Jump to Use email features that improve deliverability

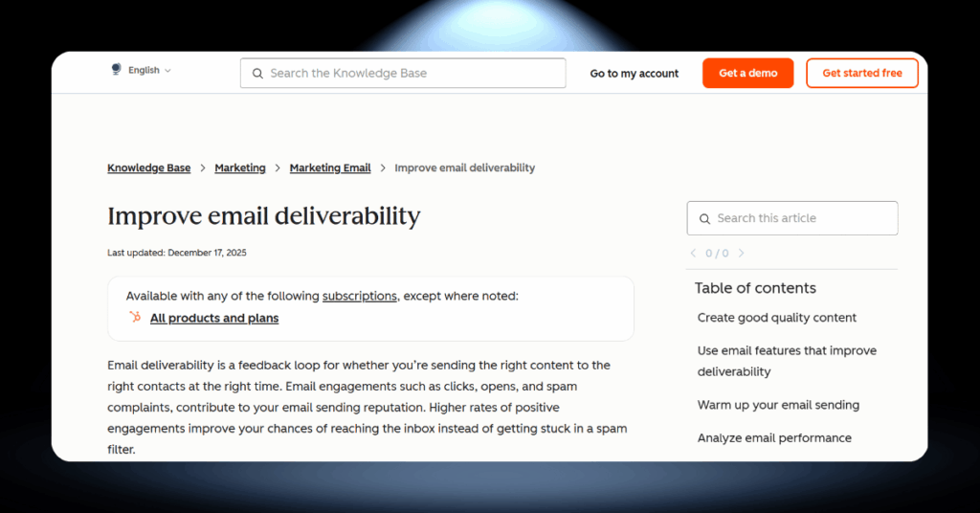(787, 361)
